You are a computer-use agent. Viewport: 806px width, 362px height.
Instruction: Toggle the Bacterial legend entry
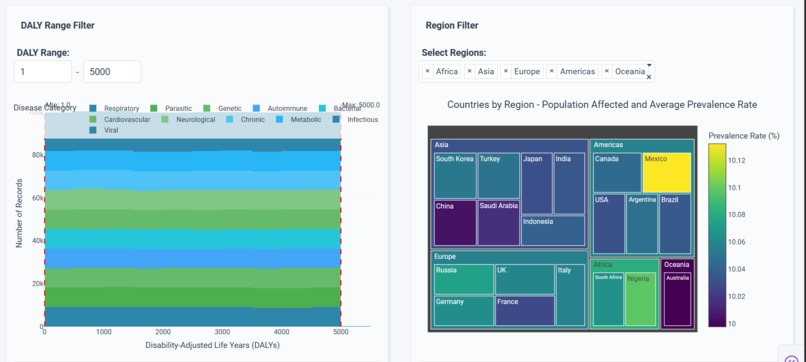tap(340, 108)
